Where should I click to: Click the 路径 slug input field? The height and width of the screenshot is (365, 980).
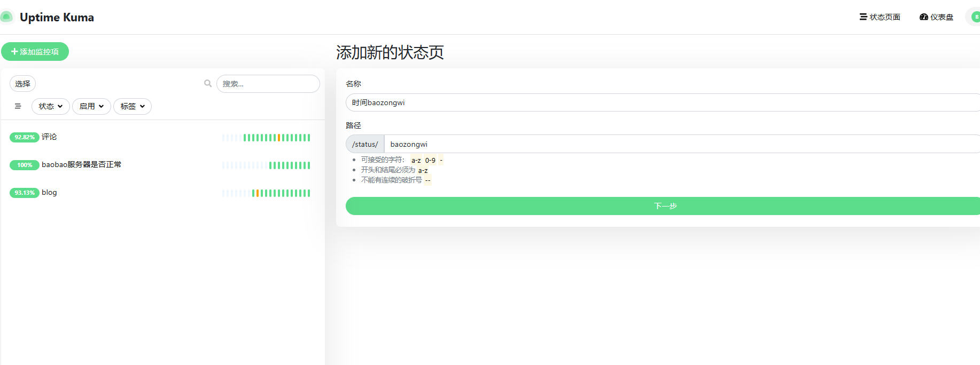681,144
